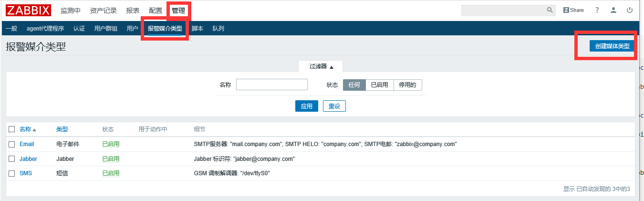Viewport: 644px width, 201px height.
Task: Open the 配置 main menu
Action: (156, 11)
